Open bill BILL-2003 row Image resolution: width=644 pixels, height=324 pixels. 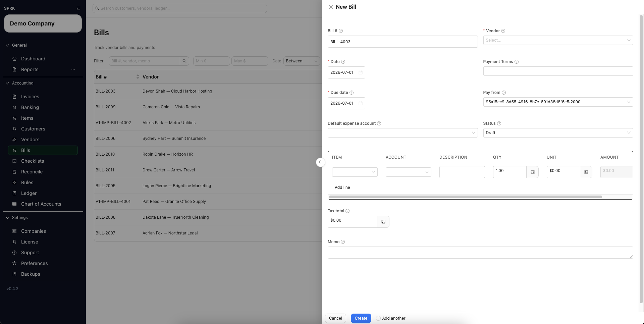tap(208, 91)
